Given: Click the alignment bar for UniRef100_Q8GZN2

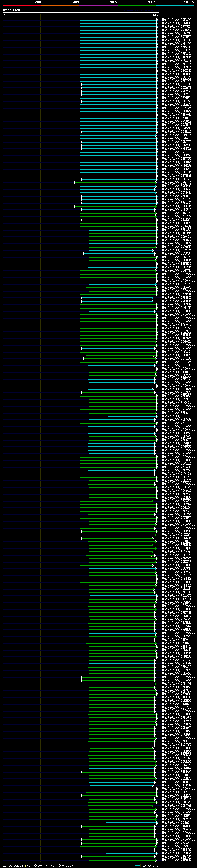Looking at the screenshot, I should (x=119, y=34).
